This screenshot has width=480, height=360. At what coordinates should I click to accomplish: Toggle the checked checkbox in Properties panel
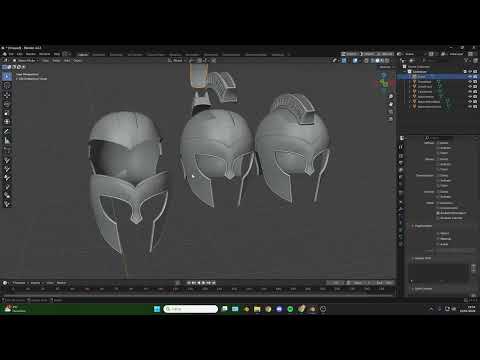(x=438, y=213)
